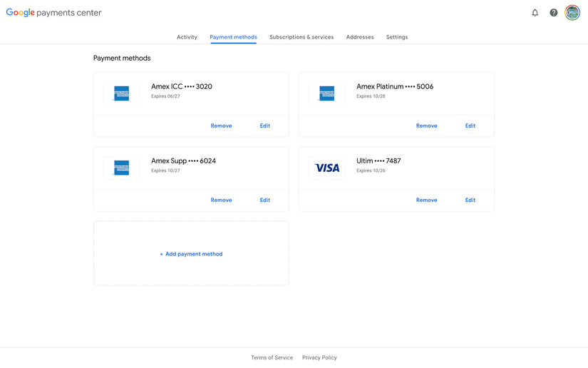Click the Visa Ultim 7487 card logo
588x368 pixels.
327,168
